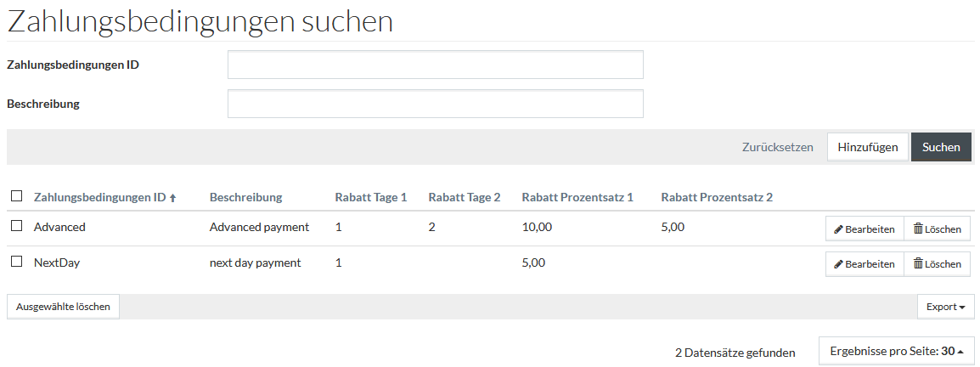Viewport: 980px width, 367px height.
Task: Reset the search with Zurücksetzen
Action: pyautogui.click(x=778, y=148)
